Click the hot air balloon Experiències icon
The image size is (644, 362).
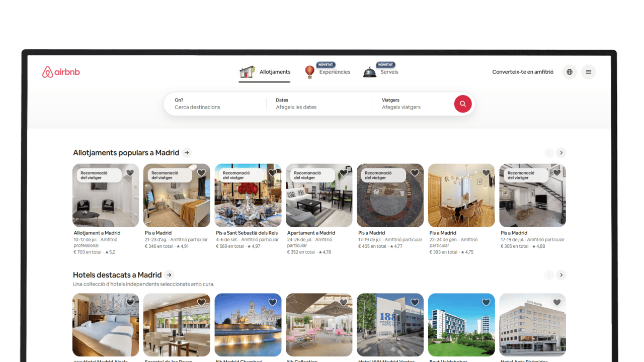(310, 72)
